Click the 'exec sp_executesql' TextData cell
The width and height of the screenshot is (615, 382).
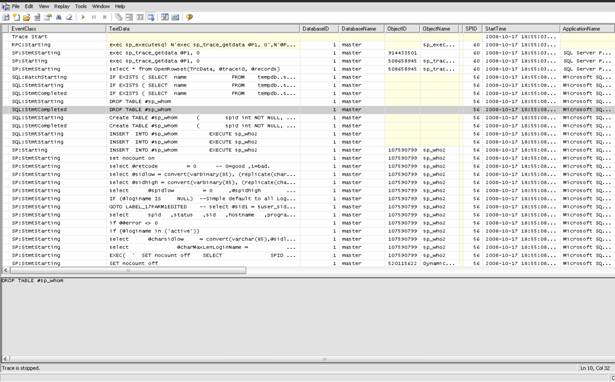pyautogui.click(x=202, y=45)
